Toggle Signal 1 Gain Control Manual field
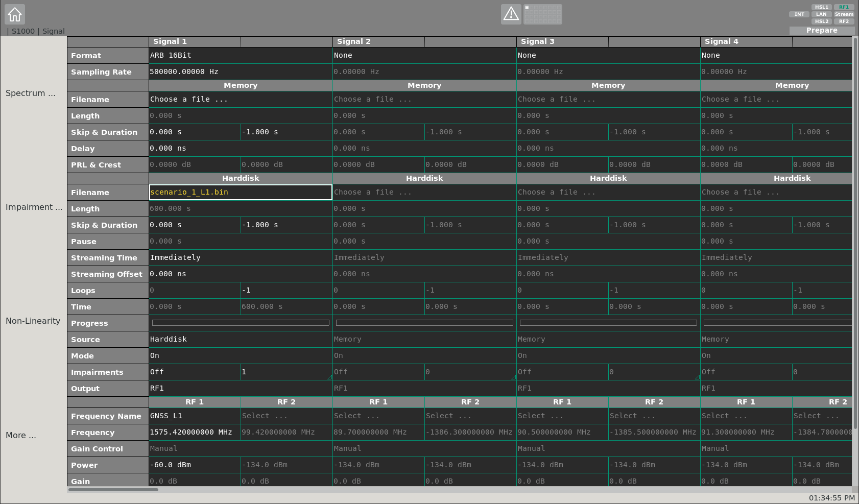859x504 pixels. pos(240,449)
